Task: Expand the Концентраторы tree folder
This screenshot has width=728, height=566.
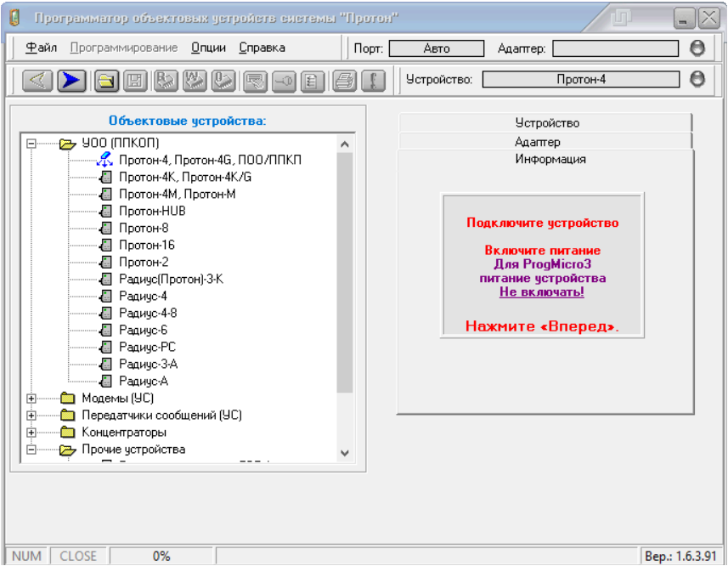Action: [32, 433]
